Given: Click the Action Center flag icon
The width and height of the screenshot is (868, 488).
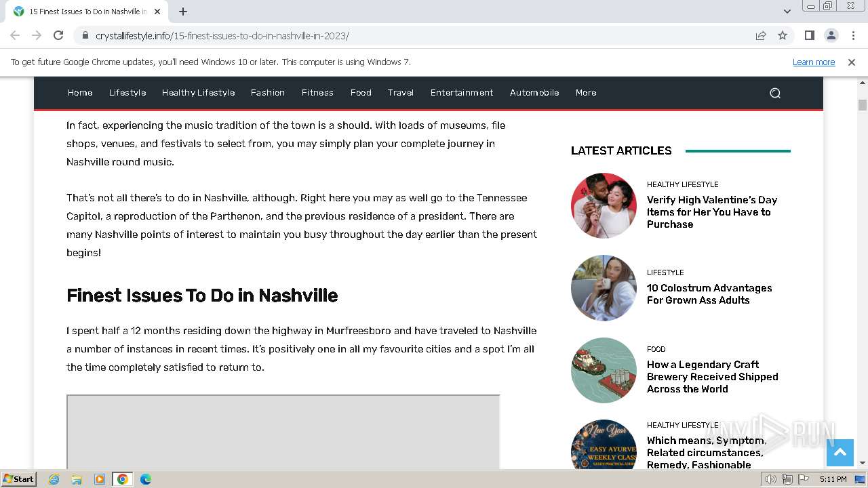Looking at the screenshot, I should tap(803, 479).
